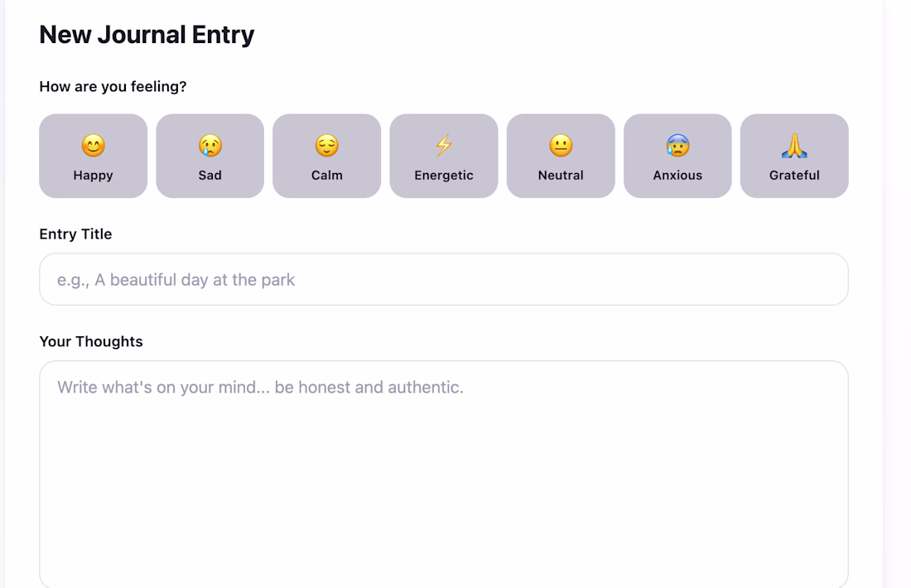
Task: Click the New Journal Entry heading
Action: point(147,35)
